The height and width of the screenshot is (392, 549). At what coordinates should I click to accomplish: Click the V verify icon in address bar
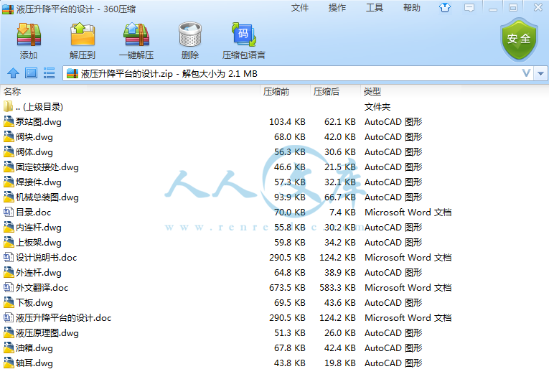[526, 73]
